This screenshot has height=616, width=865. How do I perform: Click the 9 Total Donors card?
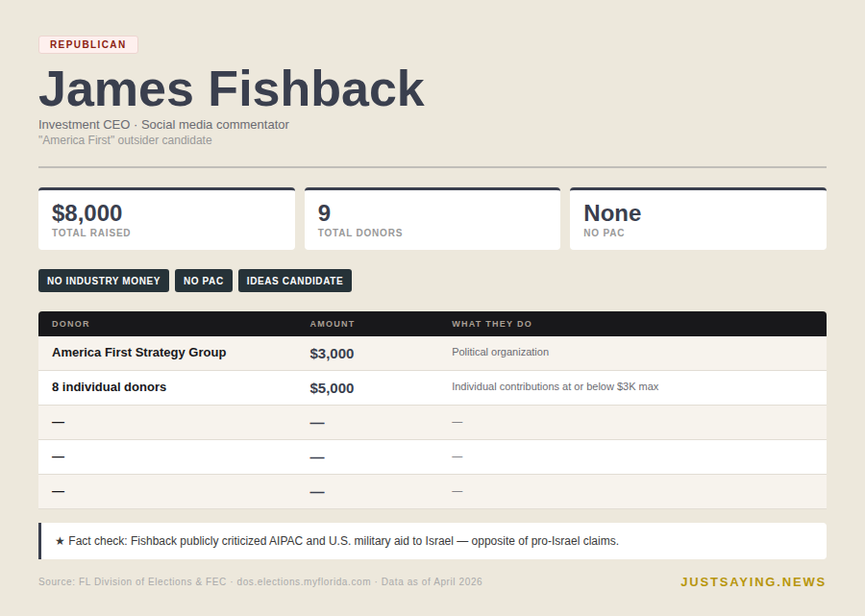[x=432, y=219]
